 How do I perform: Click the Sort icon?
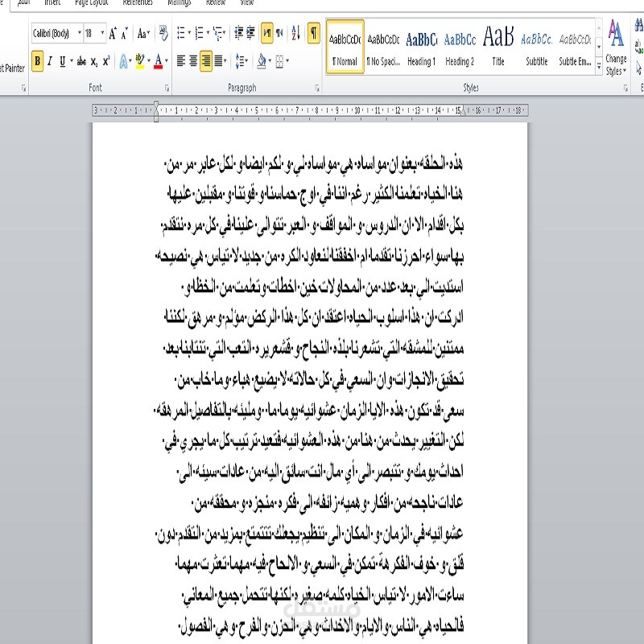[x=295, y=33]
